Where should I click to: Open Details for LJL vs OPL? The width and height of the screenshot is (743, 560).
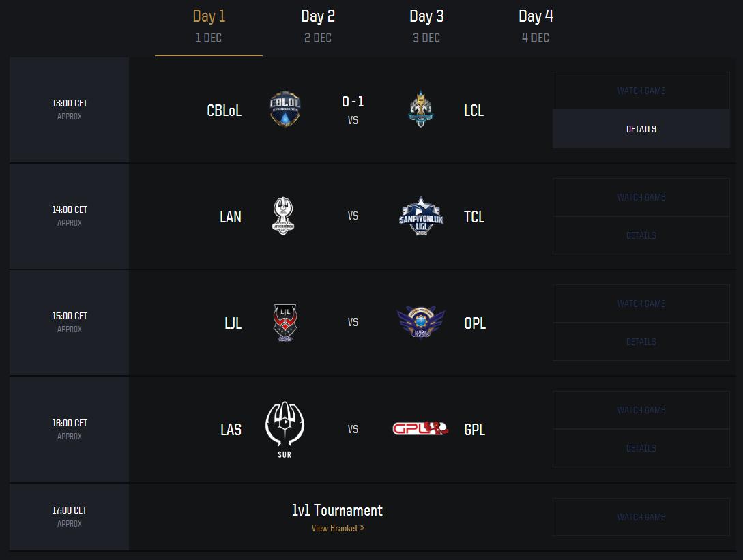641,342
